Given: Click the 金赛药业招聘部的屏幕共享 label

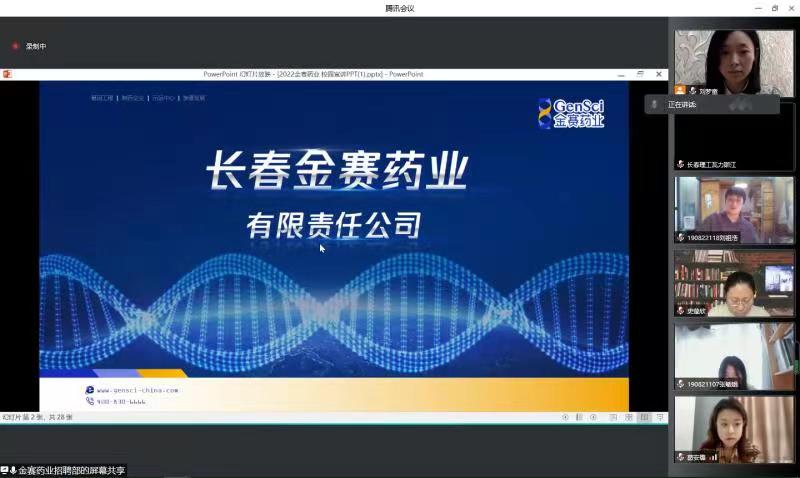Looking at the screenshot, I should 71,470.
